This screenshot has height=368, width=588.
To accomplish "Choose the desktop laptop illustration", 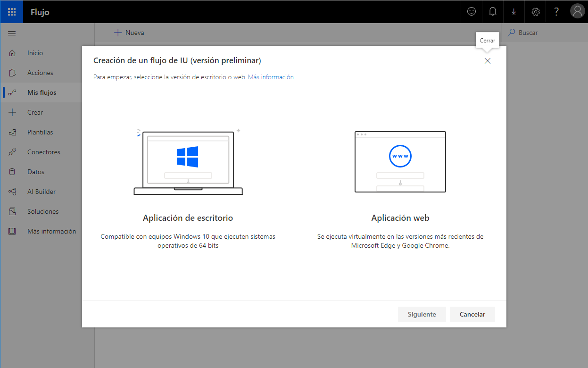I will pyautogui.click(x=188, y=162).
